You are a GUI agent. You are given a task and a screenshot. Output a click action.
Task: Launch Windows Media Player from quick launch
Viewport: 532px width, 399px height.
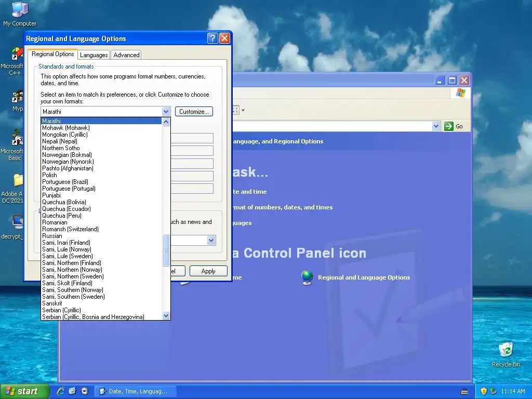click(x=85, y=391)
